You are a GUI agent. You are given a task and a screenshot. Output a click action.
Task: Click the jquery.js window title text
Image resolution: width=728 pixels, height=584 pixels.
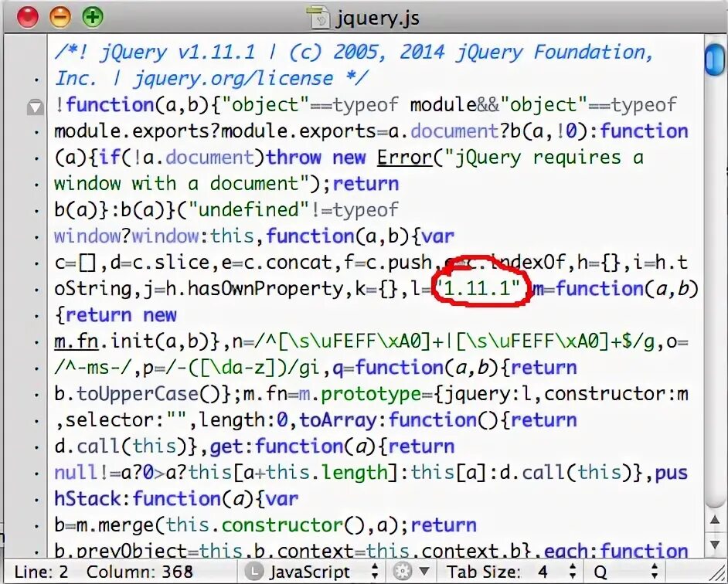point(377,19)
